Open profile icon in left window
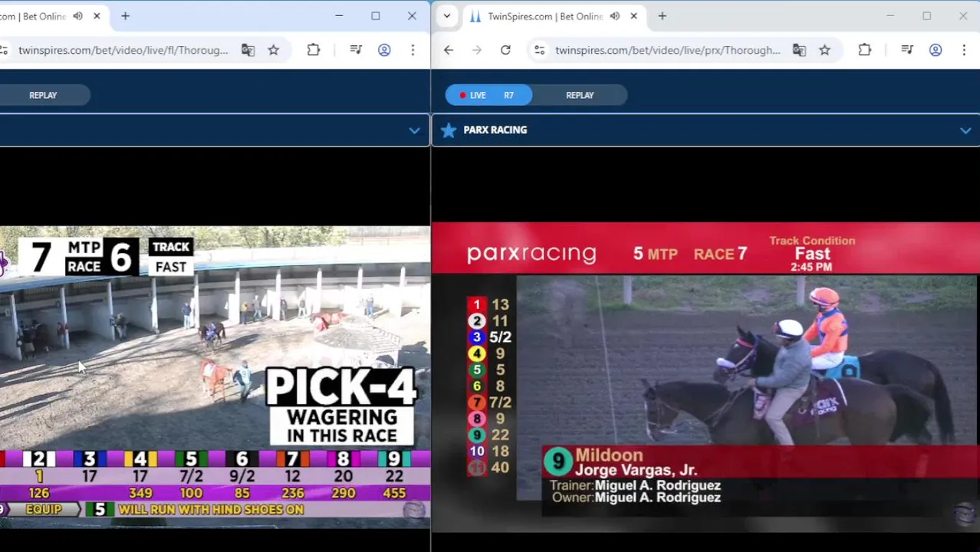The width and height of the screenshot is (980, 552). (x=384, y=50)
